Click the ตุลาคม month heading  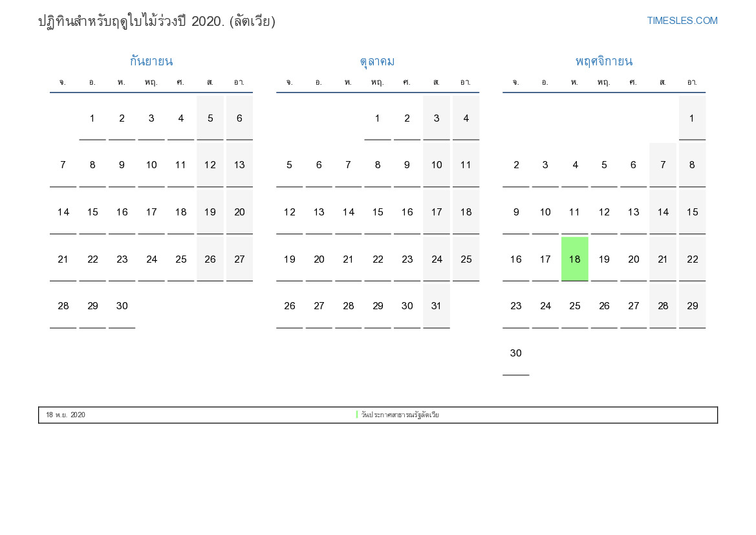tap(377, 61)
